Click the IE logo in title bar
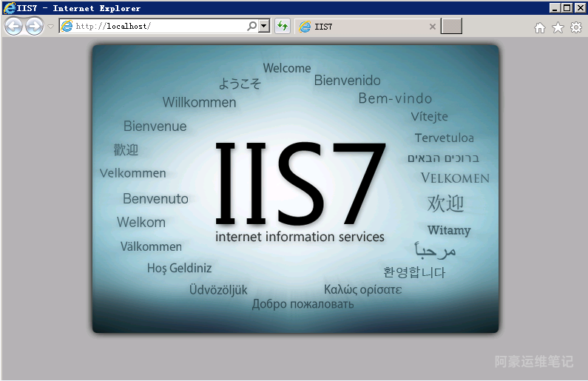This screenshot has width=588, height=381. 8,8
